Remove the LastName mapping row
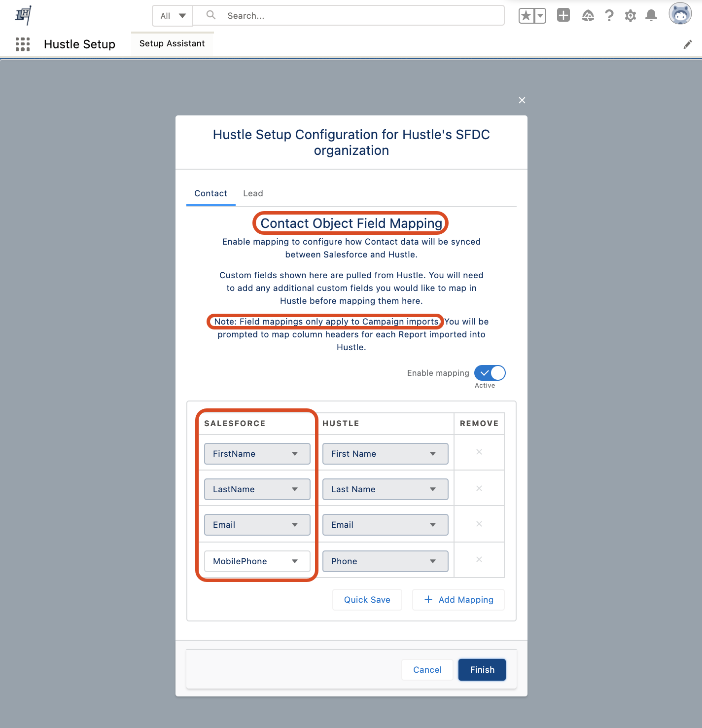 pyautogui.click(x=479, y=488)
